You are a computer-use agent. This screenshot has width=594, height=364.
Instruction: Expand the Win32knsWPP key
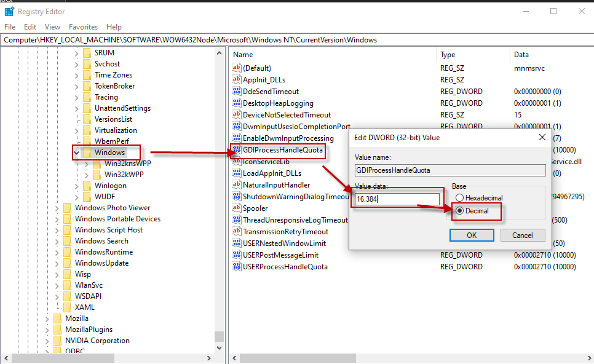[x=87, y=164]
